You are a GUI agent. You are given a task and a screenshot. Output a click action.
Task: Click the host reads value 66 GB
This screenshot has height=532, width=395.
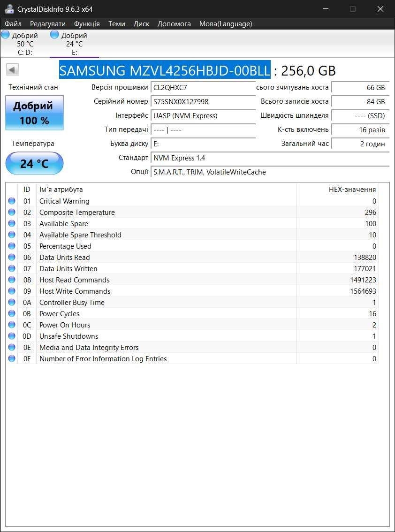[360, 87]
